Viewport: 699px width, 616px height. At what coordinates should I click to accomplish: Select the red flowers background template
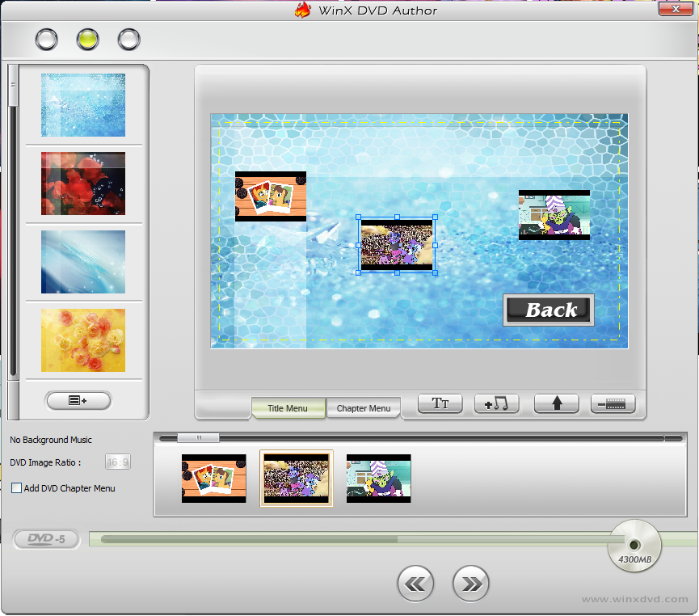(83, 184)
